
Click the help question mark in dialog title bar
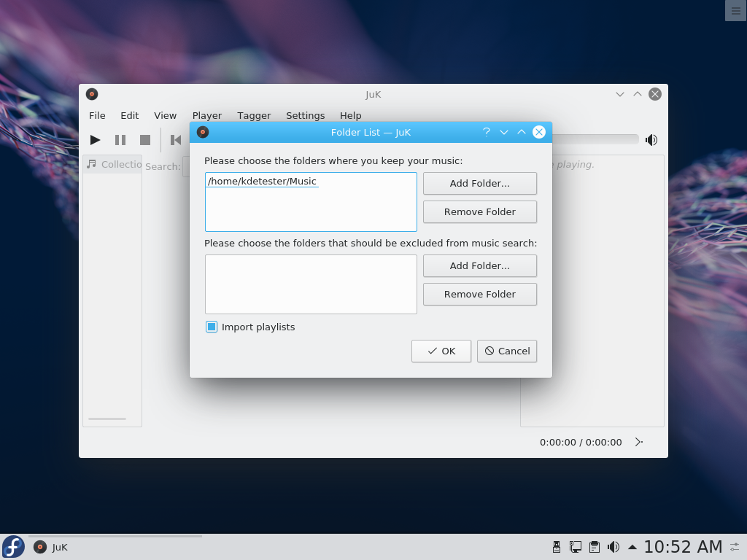(487, 132)
